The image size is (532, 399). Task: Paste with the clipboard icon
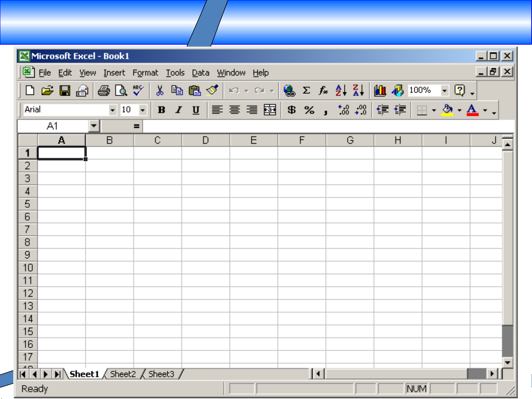[x=195, y=90]
